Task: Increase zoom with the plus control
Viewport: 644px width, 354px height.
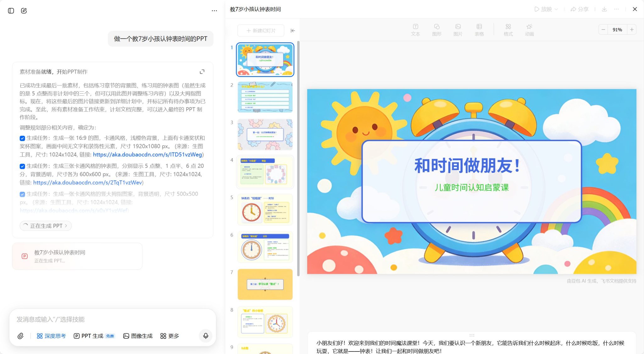Action: [632, 29]
